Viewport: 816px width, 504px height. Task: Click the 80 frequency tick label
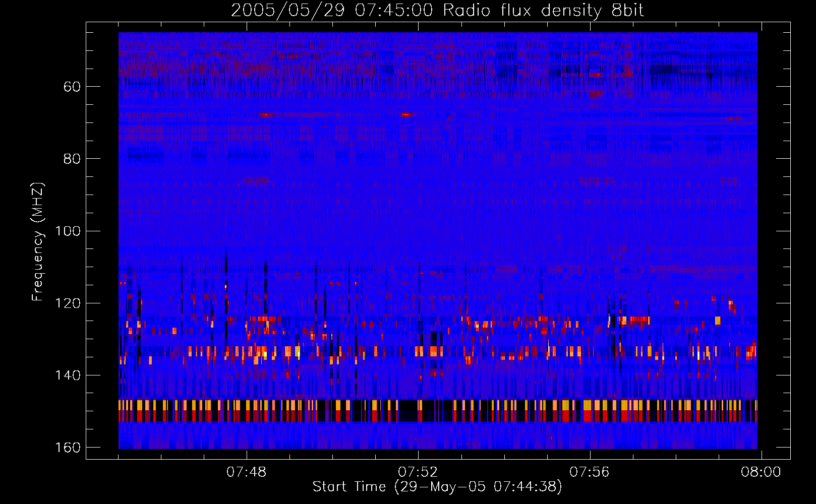[72, 159]
